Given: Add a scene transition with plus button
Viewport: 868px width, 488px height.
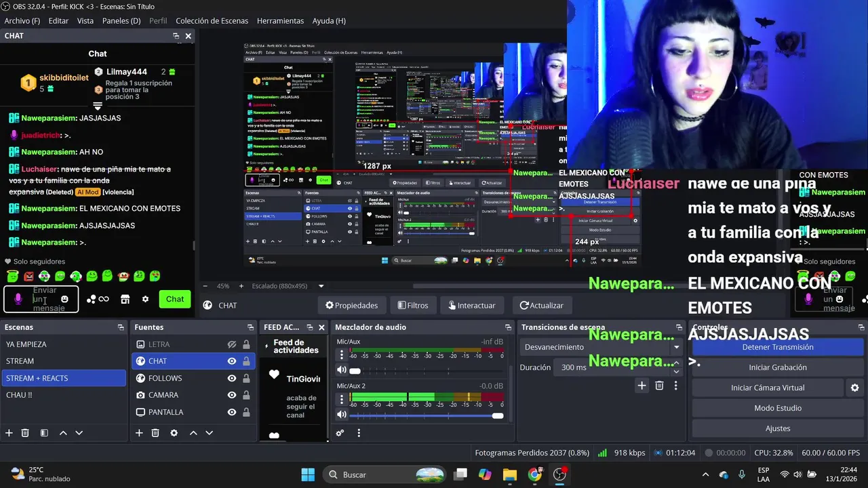Looking at the screenshot, I should (x=642, y=386).
